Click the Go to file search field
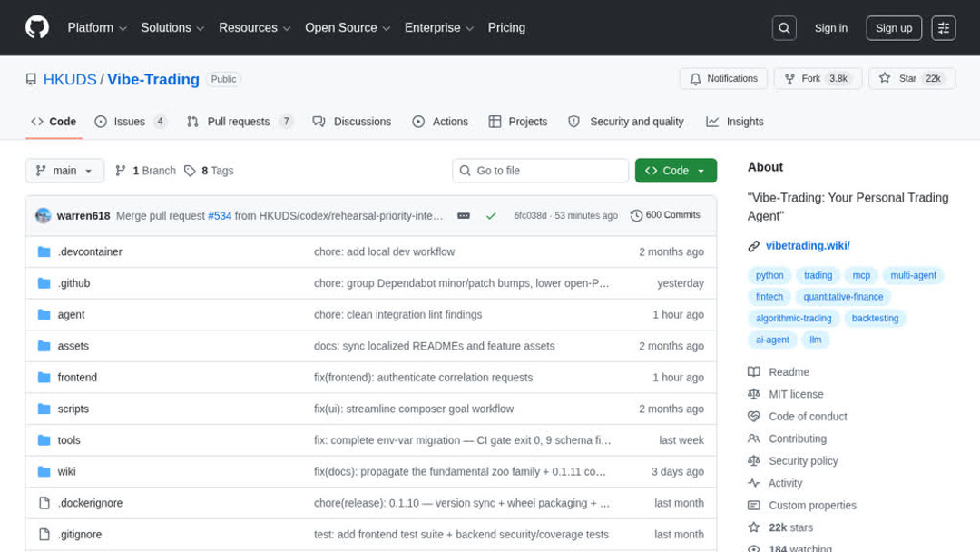Screen dimensions: 980x552 click(541, 171)
